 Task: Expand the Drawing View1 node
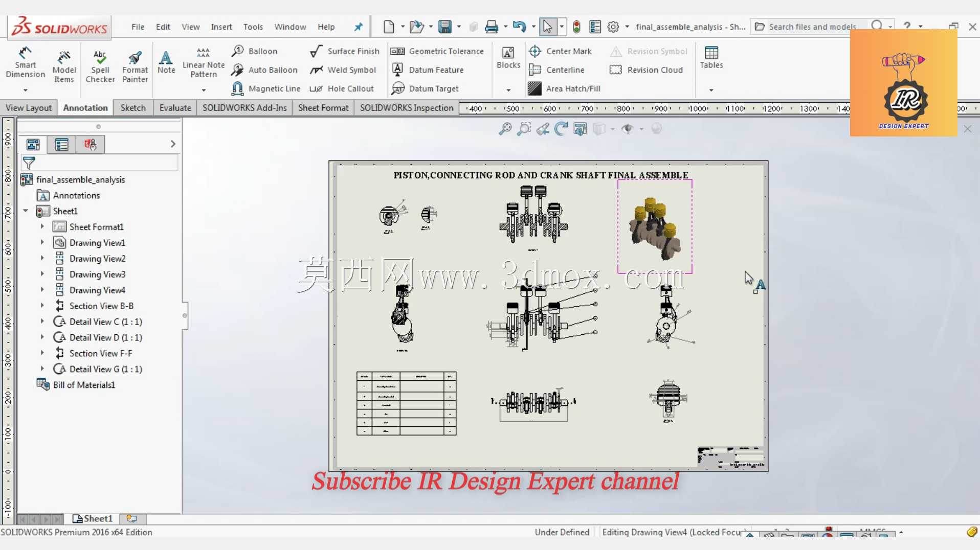pos(42,242)
